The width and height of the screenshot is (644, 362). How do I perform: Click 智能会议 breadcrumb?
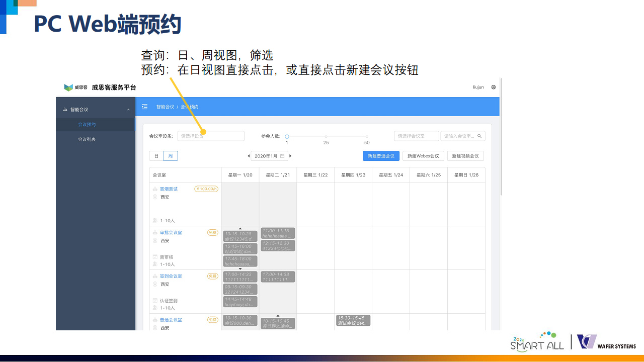[165, 107]
